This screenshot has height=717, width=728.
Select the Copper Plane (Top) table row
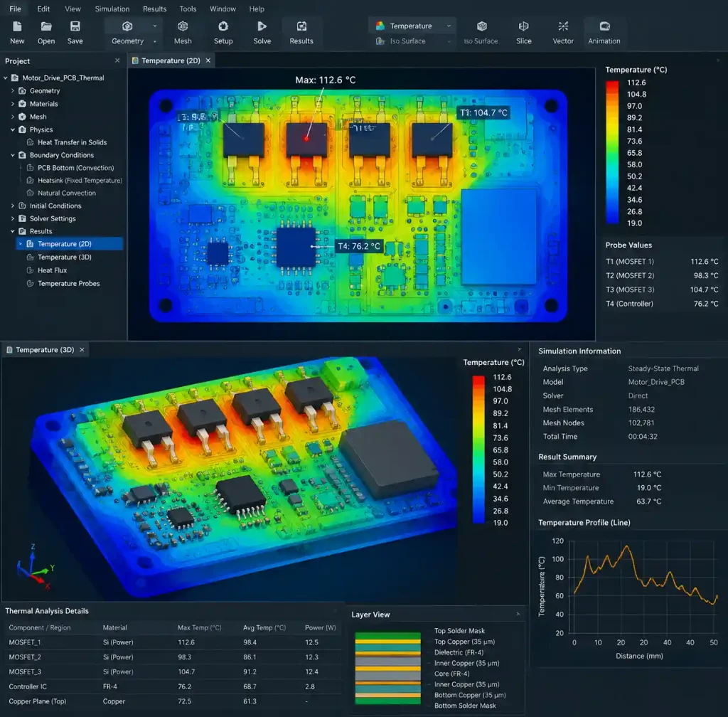click(x=172, y=701)
